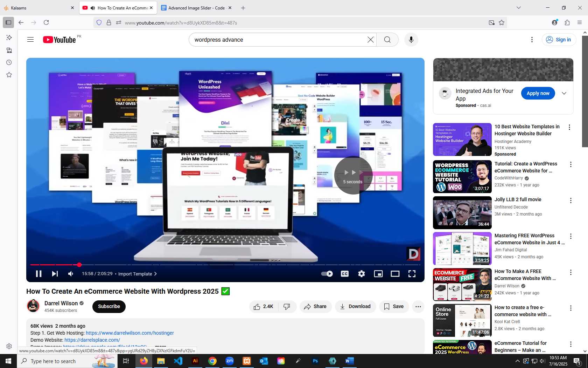Open Darrel Wilson channel avatar
The height and width of the screenshot is (368, 588).
coord(33,306)
